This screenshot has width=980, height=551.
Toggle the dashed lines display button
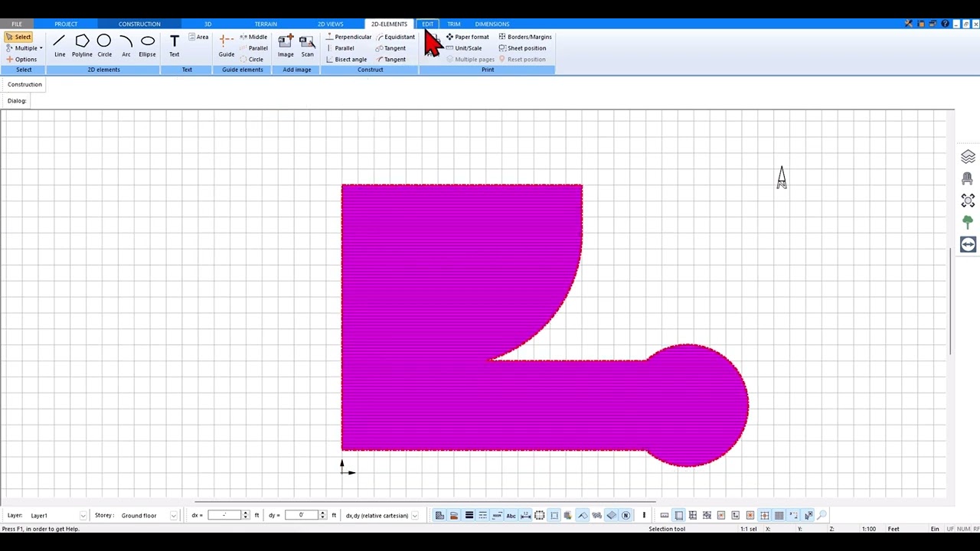(x=482, y=515)
